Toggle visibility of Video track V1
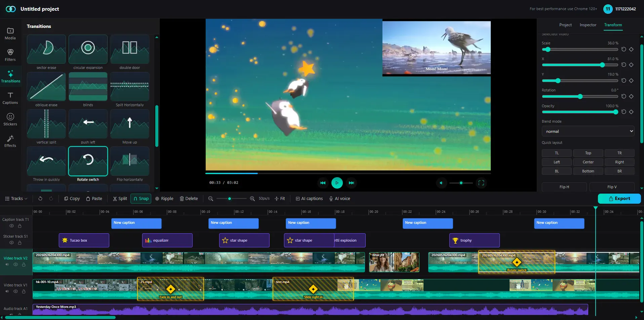Screen dimensions: 644x320 coord(15,291)
